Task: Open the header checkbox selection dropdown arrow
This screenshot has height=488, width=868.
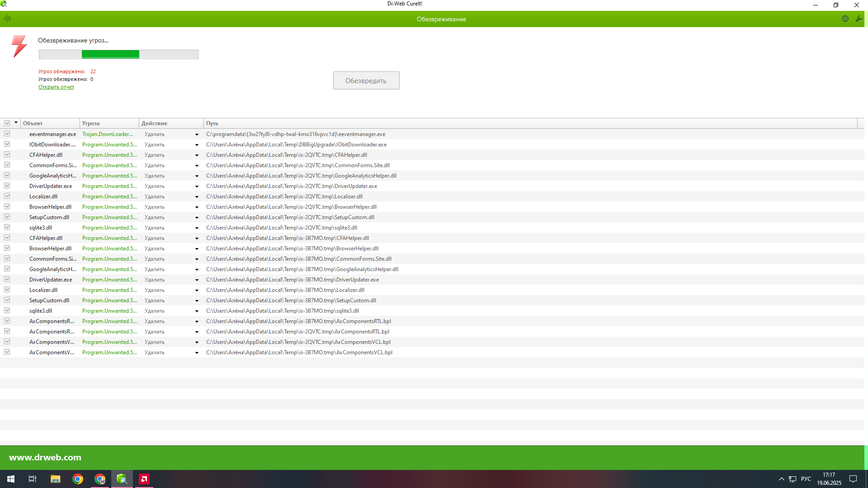Action: (x=16, y=123)
